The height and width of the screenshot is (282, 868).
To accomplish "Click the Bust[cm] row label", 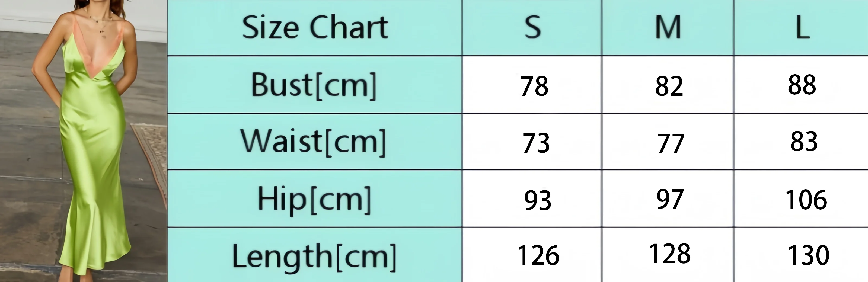I will [x=315, y=85].
